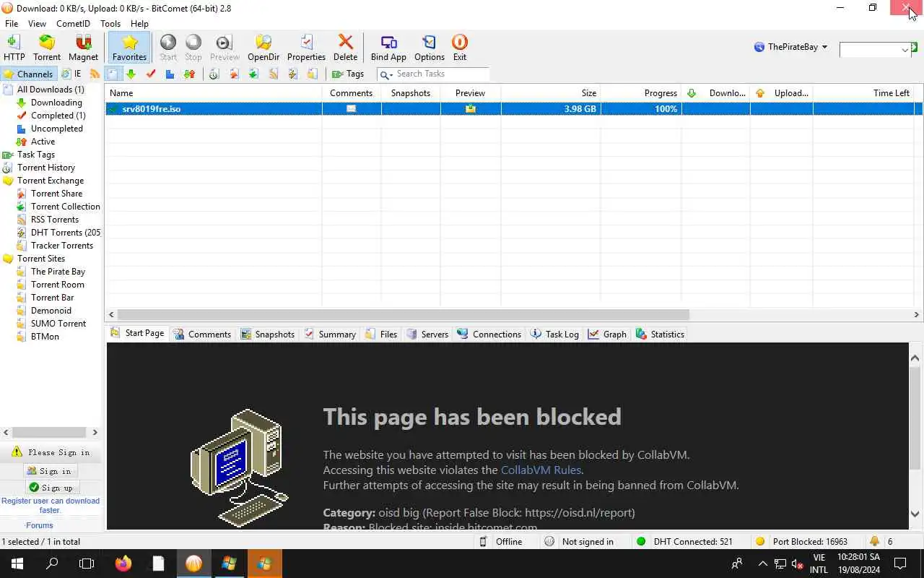The width and height of the screenshot is (924, 578).
Task: Click the Start task toolbar icon
Action: tap(168, 48)
